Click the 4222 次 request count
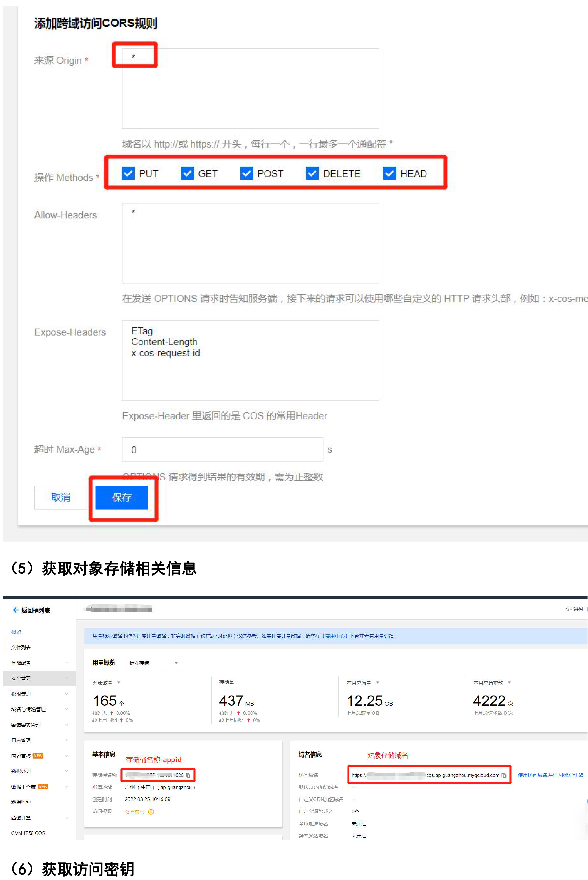Viewport: 588px width, 880px height. (493, 701)
